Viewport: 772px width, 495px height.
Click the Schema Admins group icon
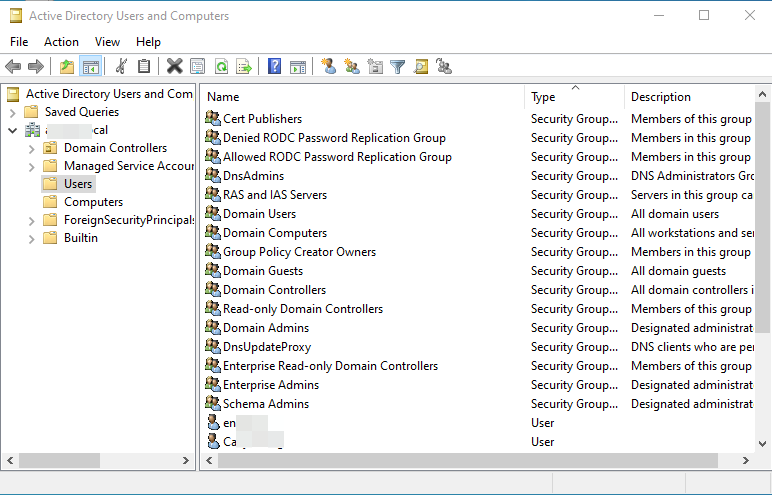213,403
